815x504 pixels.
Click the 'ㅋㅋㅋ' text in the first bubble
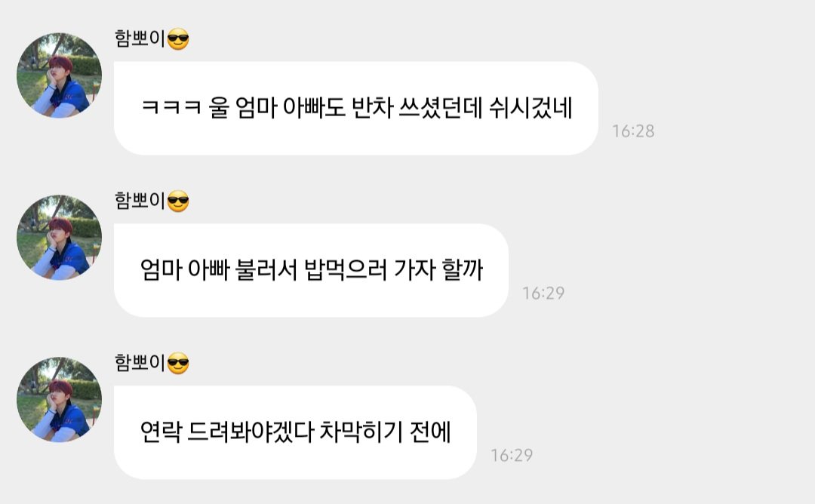(171, 108)
